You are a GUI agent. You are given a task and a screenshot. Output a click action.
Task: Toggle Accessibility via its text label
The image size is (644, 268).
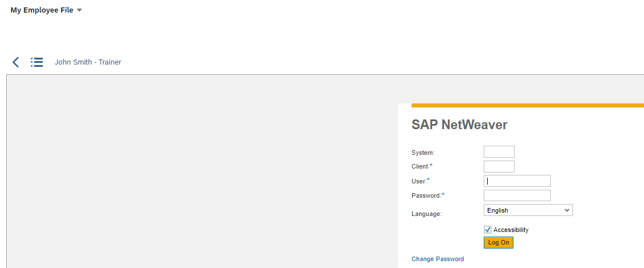[511, 230]
